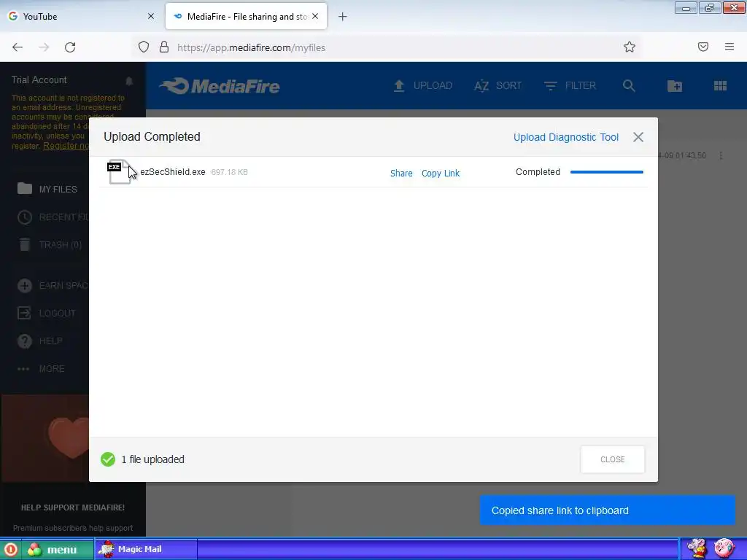Open Magic Mail from the taskbar
Image resolution: width=747 pixels, height=560 pixels.
pyautogui.click(x=146, y=549)
